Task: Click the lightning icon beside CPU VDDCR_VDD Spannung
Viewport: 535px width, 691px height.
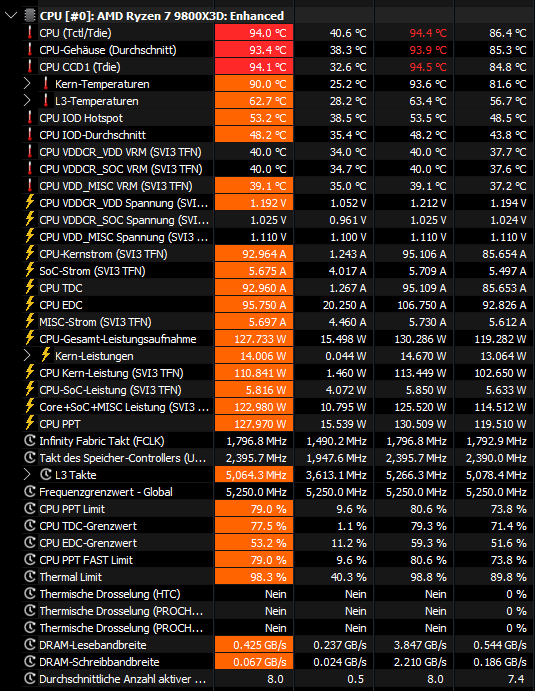Action: pyautogui.click(x=30, y=203)
